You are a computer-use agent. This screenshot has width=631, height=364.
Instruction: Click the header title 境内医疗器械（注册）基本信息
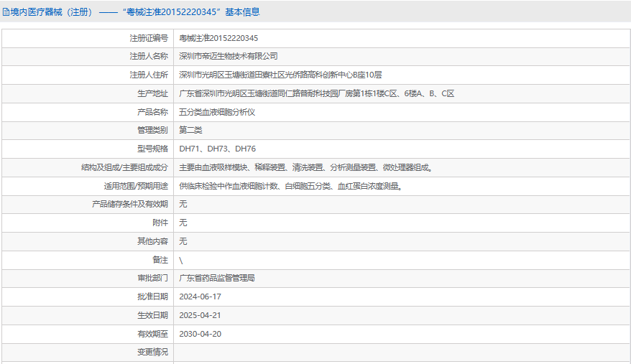tap(135, 12)
